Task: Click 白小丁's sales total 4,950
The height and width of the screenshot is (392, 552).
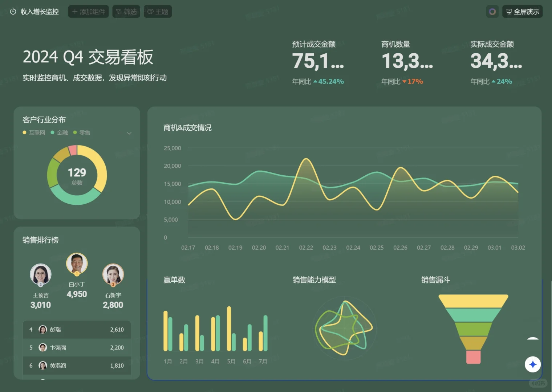Action: pos(77,294)
